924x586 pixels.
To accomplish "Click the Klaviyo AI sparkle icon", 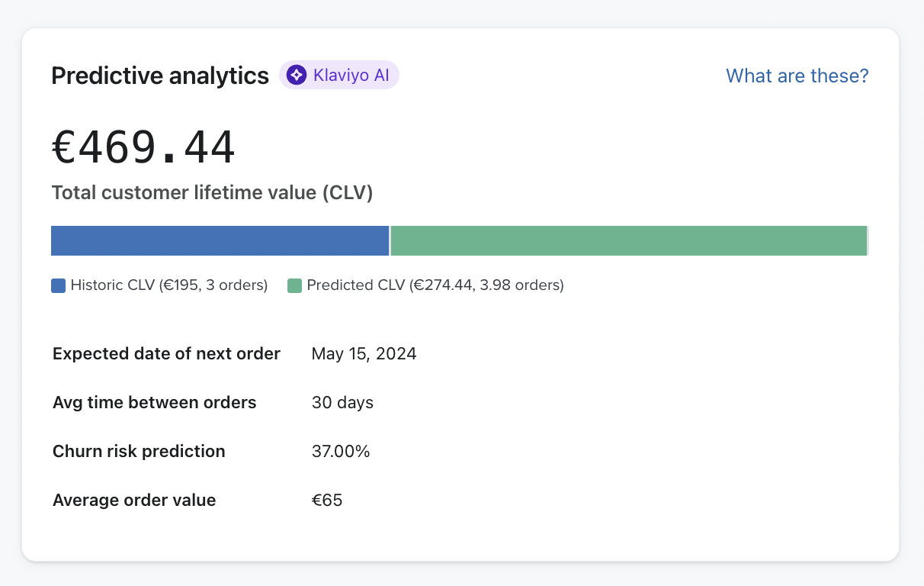I will coord(297,75).
